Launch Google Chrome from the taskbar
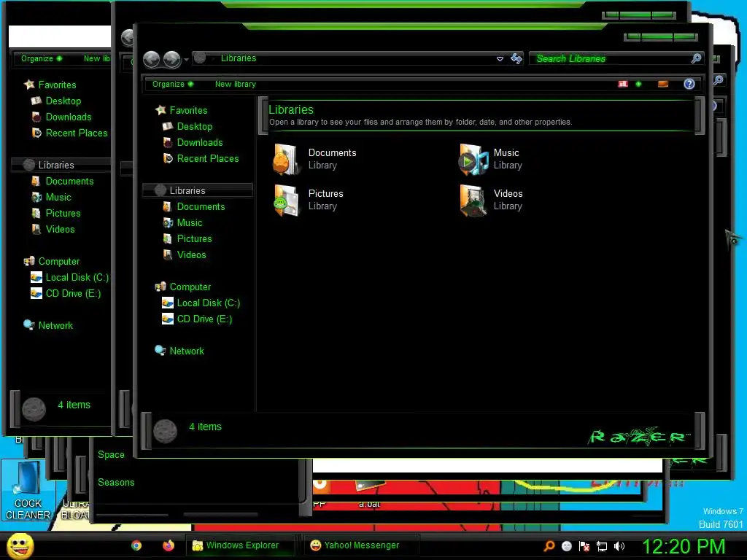This screenshot has height=560, width=747. (136, 545)
